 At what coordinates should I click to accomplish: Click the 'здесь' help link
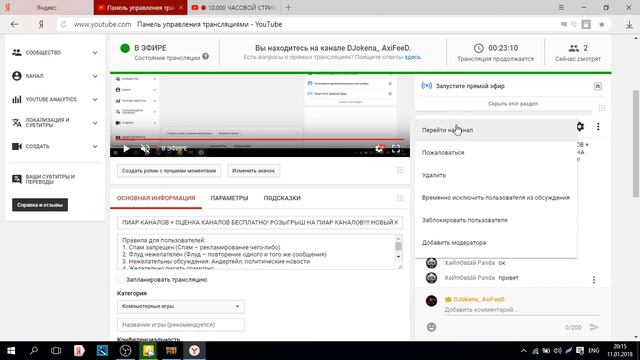(412, 57)
